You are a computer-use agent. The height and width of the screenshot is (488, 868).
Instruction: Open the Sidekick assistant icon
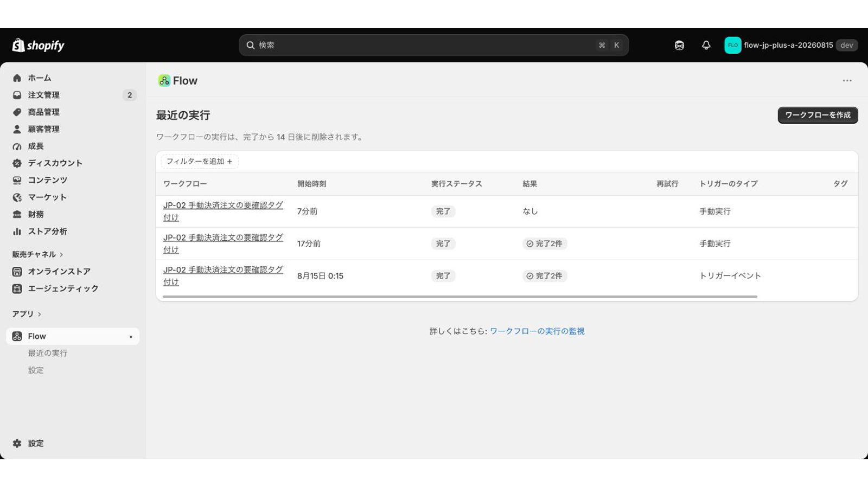tap(679, 46)
